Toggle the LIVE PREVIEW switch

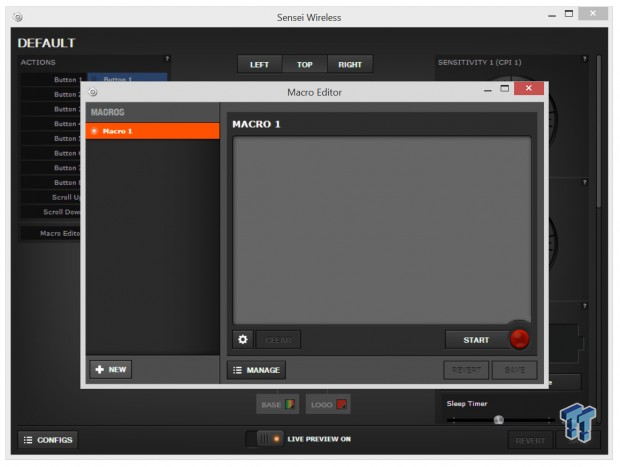click(x=265, y=439)
